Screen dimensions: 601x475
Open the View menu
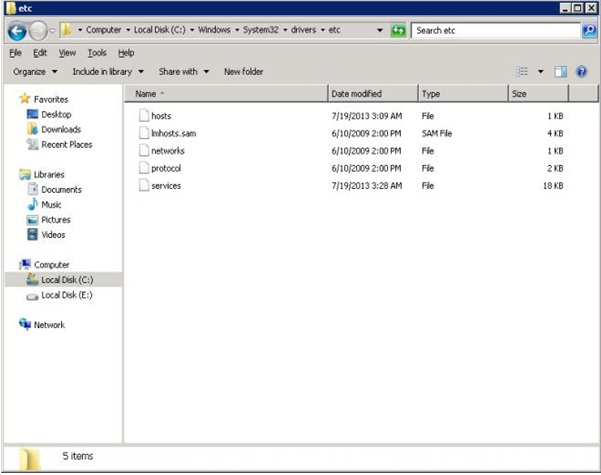click(x=67, y=52)
